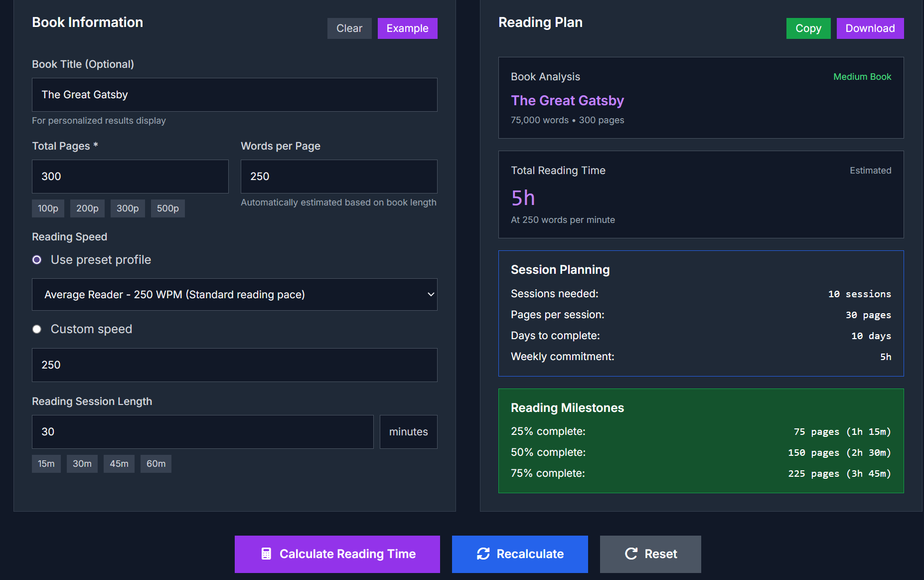Focus the Custom speed value field
Viewport: 924px width, 580px height.
[235, 365]
